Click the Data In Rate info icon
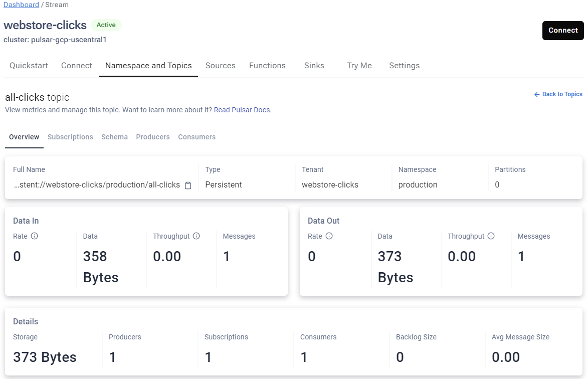The height and width of the screenshot is (379, 588). point(34,236)
